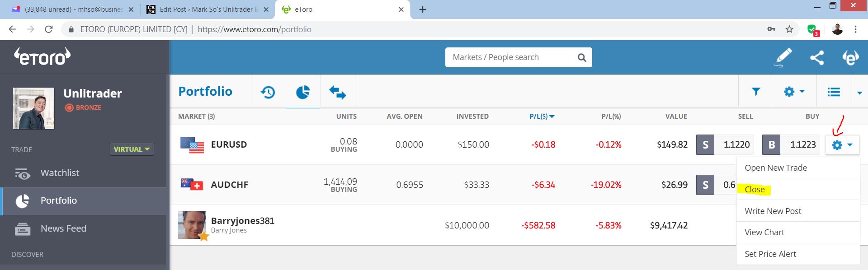Click the eToro 'e' icon in header
This screenshot has height=270, width=868.
pos(850,57)
